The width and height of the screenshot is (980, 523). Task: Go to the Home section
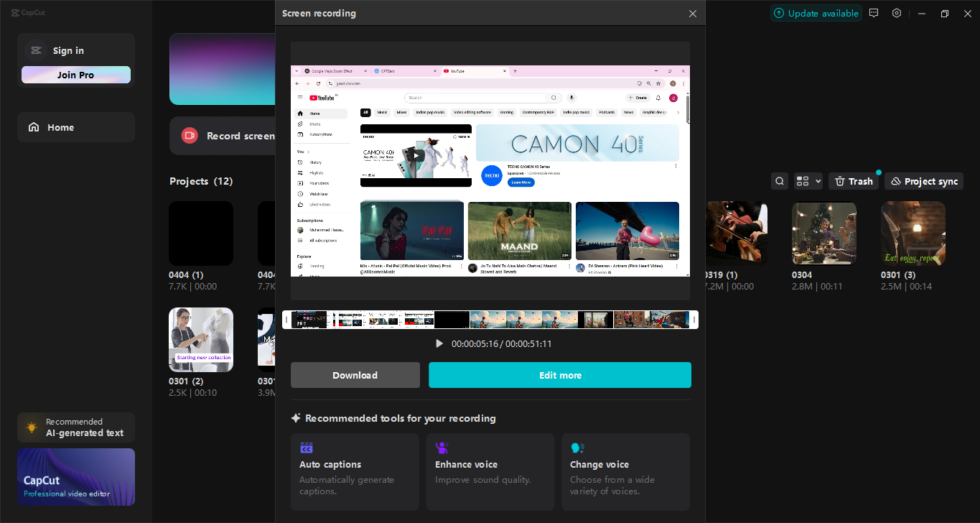[76, 127]
